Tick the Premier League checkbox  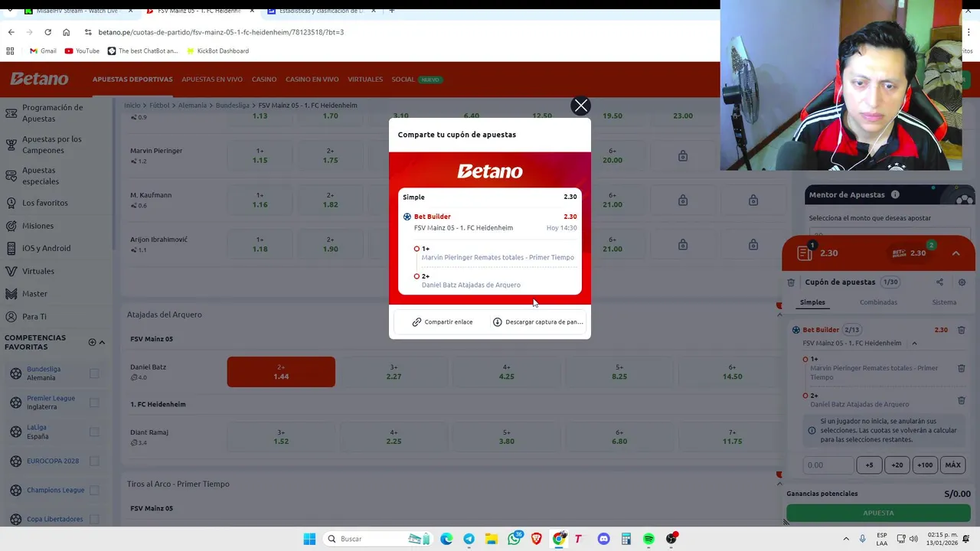point(94,403)
